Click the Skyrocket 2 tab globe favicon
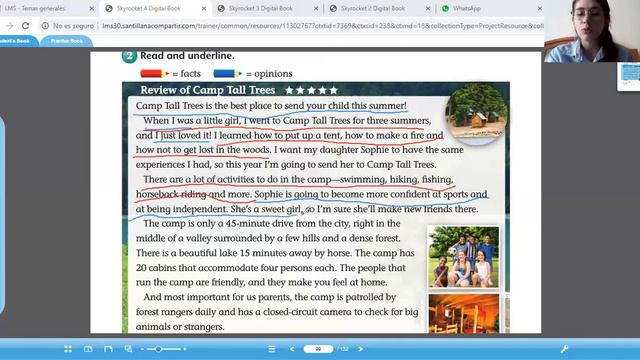This screenshot has width=640, height=360. click(333, 8)
